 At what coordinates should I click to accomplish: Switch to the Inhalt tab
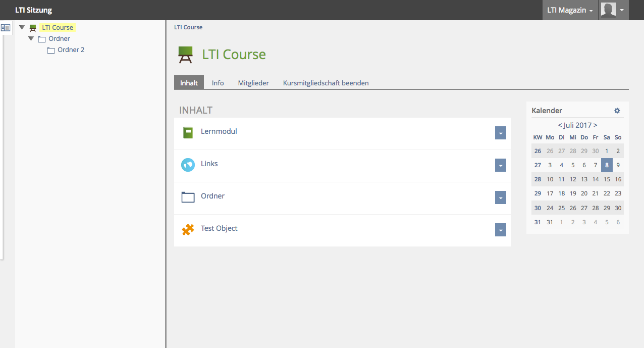point(189,83)
